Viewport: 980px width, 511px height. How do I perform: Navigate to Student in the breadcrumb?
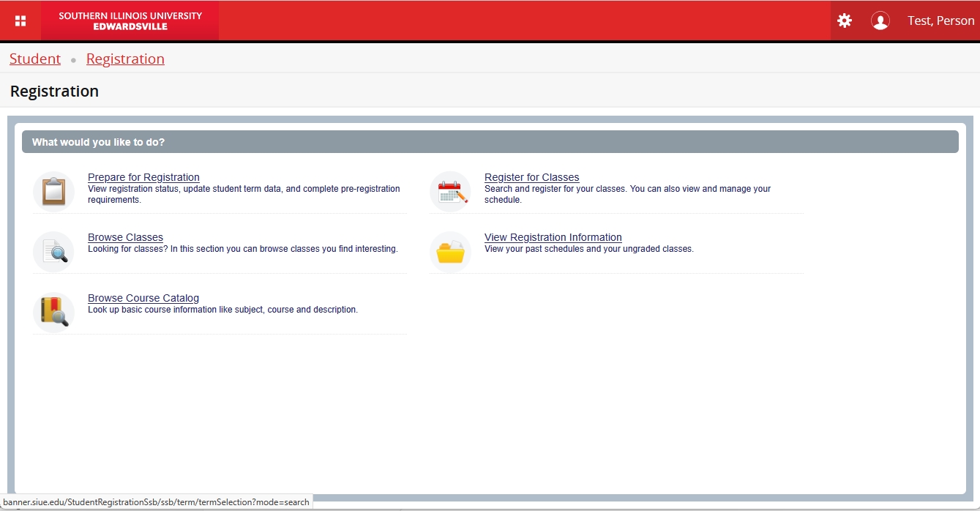[35, 59]
